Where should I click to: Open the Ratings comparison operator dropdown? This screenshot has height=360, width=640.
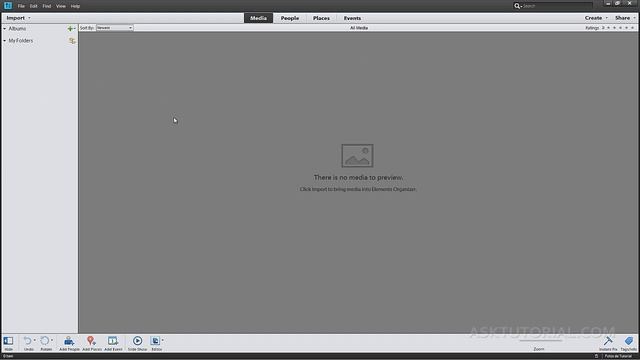pyautogui.click(x=603, y=28)
